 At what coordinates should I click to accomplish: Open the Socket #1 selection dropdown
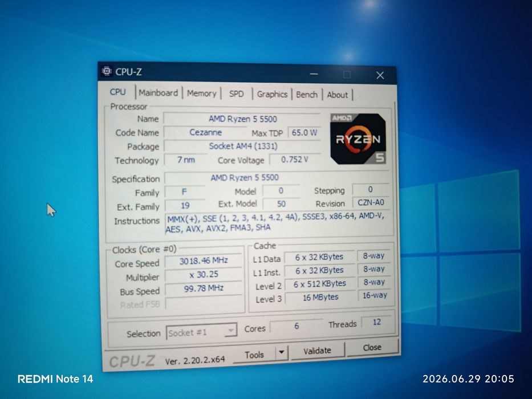(201, 331)
